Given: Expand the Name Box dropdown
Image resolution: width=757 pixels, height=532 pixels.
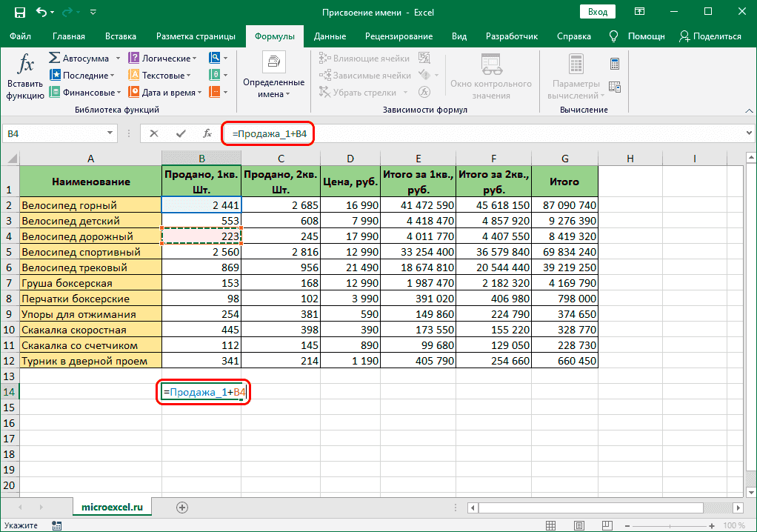Looking at the screenshot, I should (111, 133).
